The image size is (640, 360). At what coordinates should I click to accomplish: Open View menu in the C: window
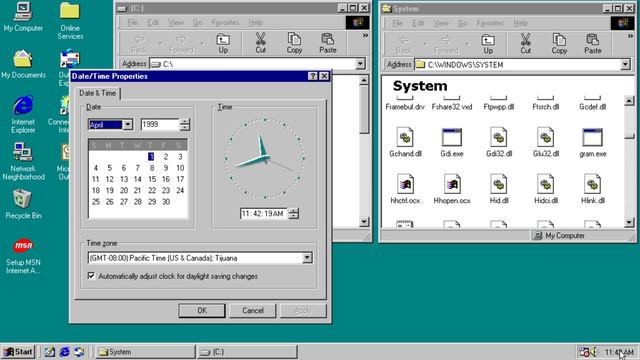176,22
